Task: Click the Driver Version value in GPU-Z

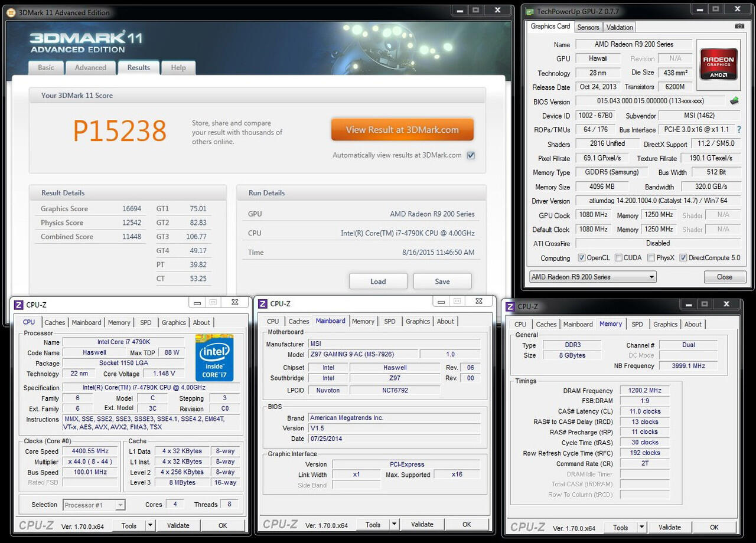Action: coord(658,201)
